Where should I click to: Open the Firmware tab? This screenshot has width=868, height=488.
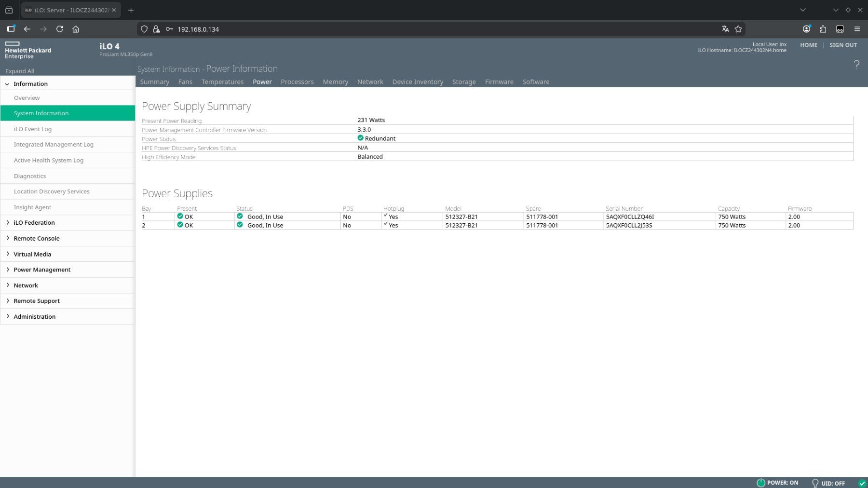click(499, 82)
